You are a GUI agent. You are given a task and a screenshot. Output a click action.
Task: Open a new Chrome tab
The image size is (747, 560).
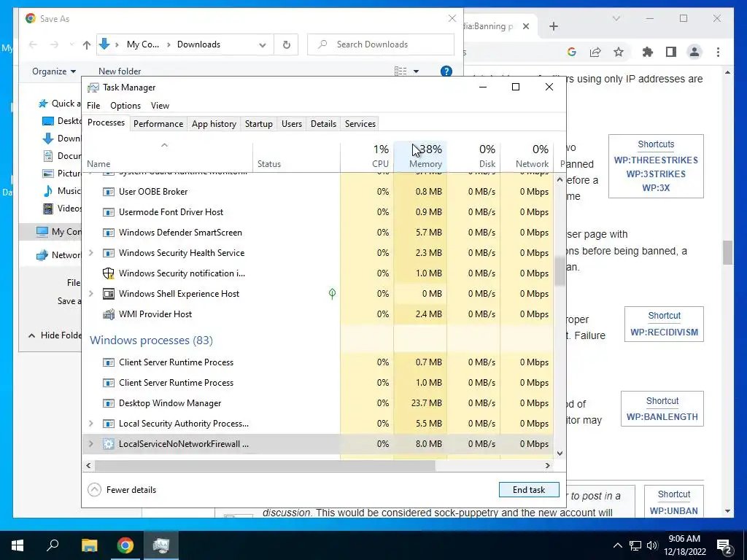click(x=553, y=26)
